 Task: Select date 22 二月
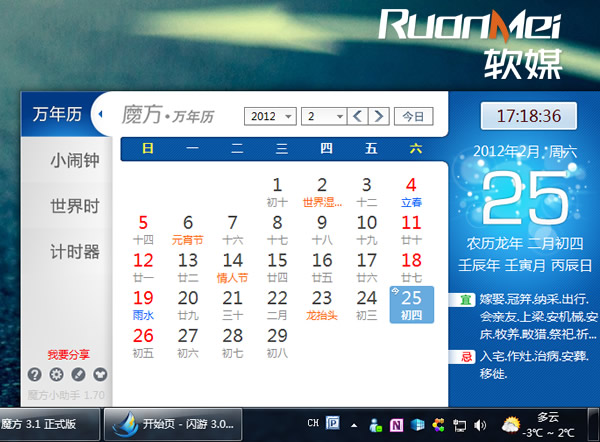click(x=277, y=305)
